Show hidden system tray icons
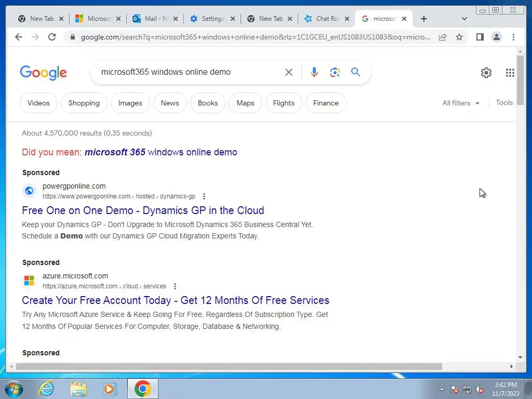The image size is (532, 399). click(442, 390)
